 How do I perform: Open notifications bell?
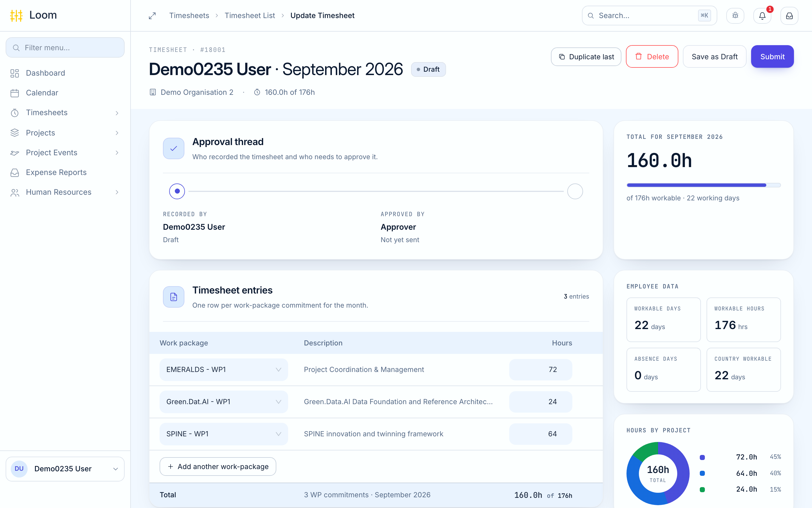pos(762,16)
